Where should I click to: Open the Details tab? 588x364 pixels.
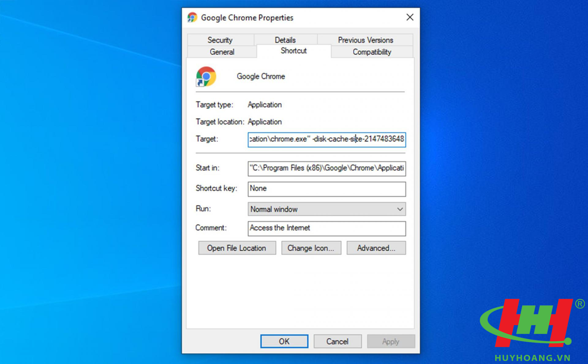(x=285, y=40)
